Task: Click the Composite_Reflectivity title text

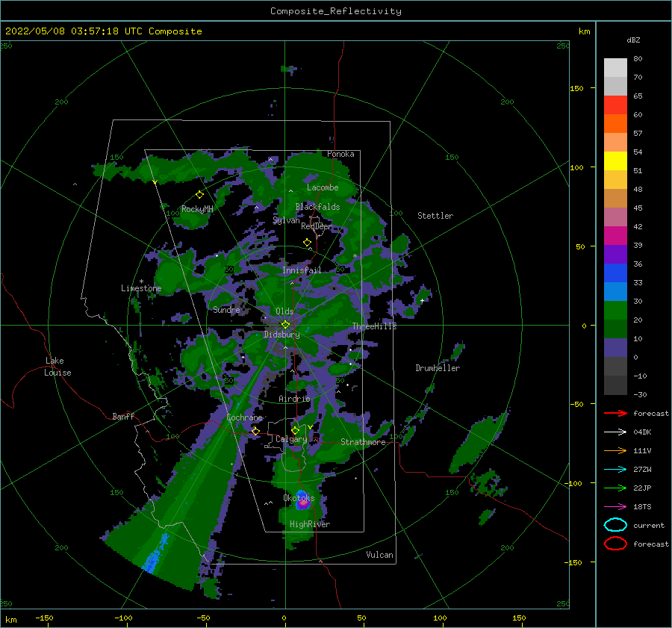Action: pyautogui.click(x=336, y=11)
